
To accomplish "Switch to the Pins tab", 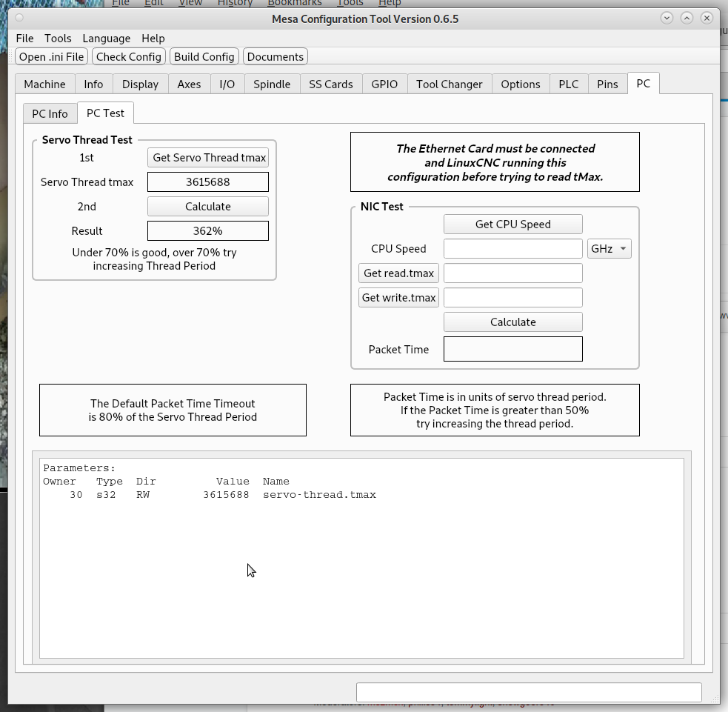I will point(607,84).
